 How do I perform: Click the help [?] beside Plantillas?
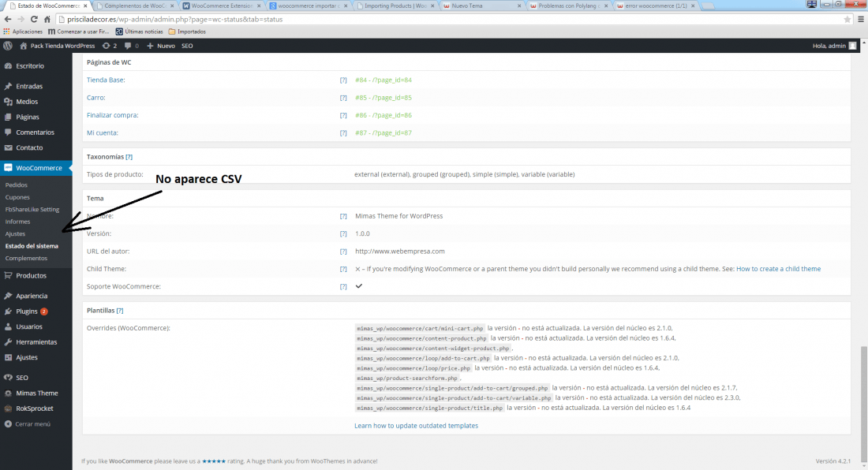(120, 311)
